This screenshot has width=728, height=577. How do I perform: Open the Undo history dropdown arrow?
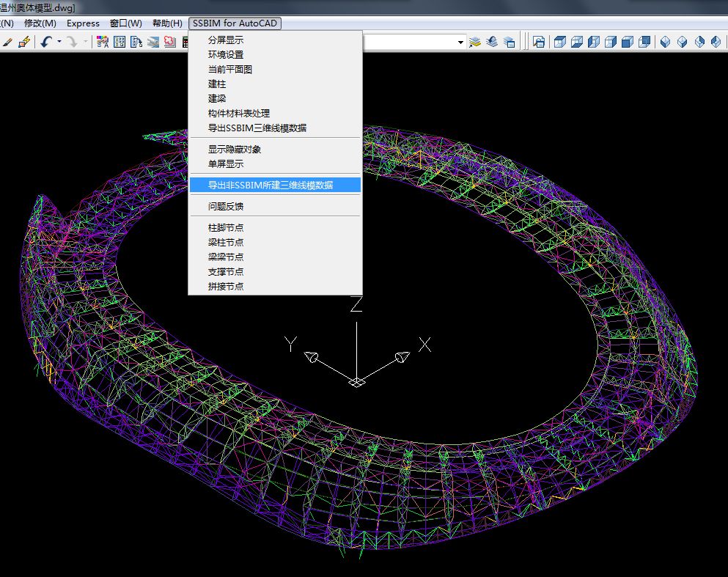tap(59, 43)
